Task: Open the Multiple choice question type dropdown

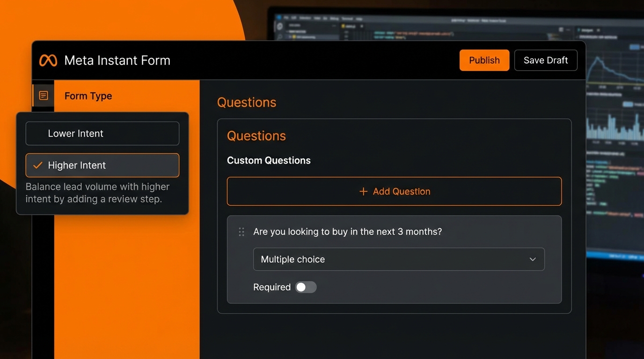Action: [x=398, y=259]
